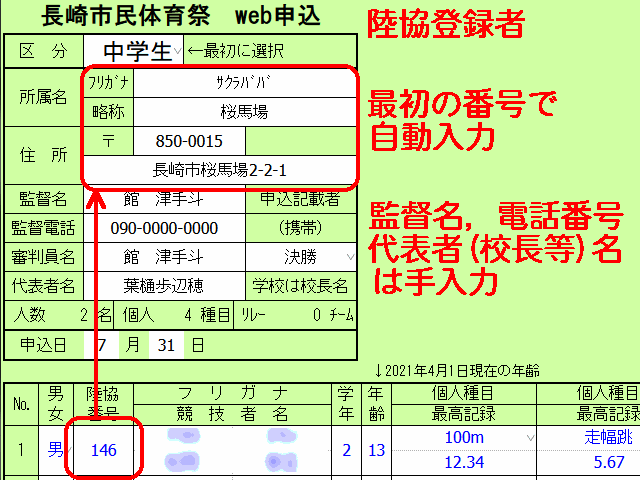Click the 申込日 label cell

click(43, 345)
